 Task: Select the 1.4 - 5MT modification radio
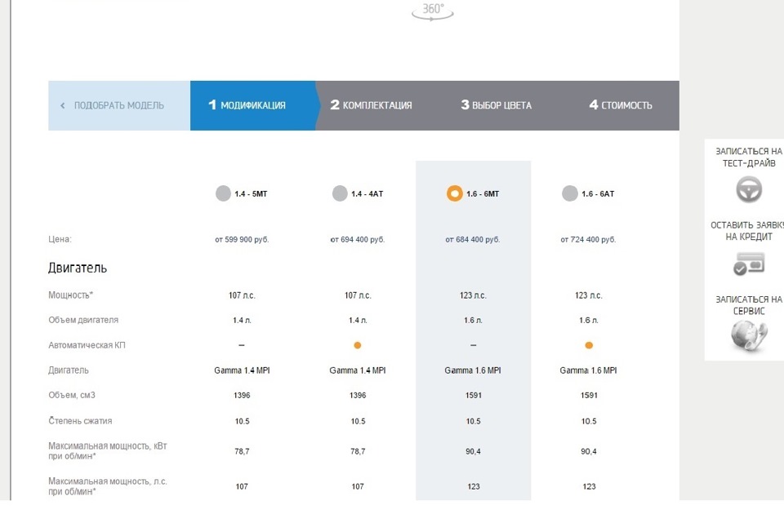(223, 193)
